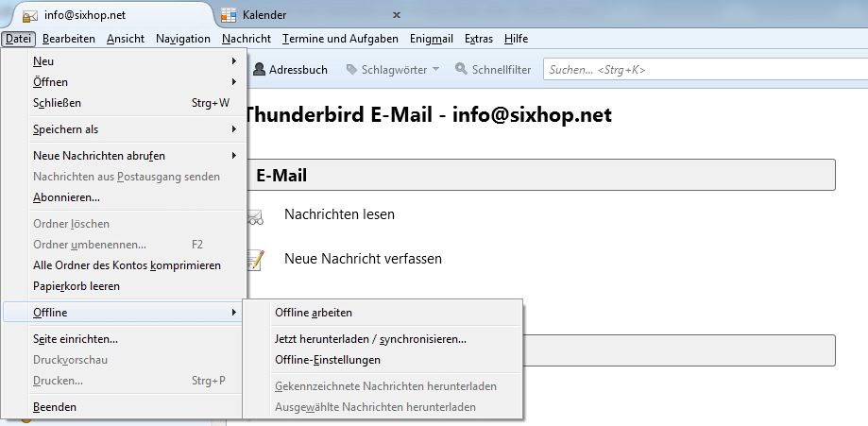This screenshot has width=868, height=426.
Task: Choose Papierkorb leeren
Action: tap(124, 286)
